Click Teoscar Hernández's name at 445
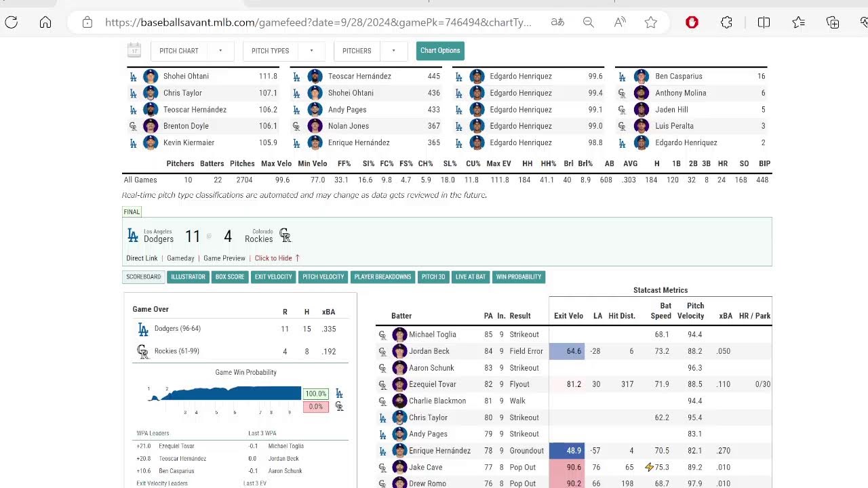Viewport: 868px width, 488px height. [x=359, y=77]
